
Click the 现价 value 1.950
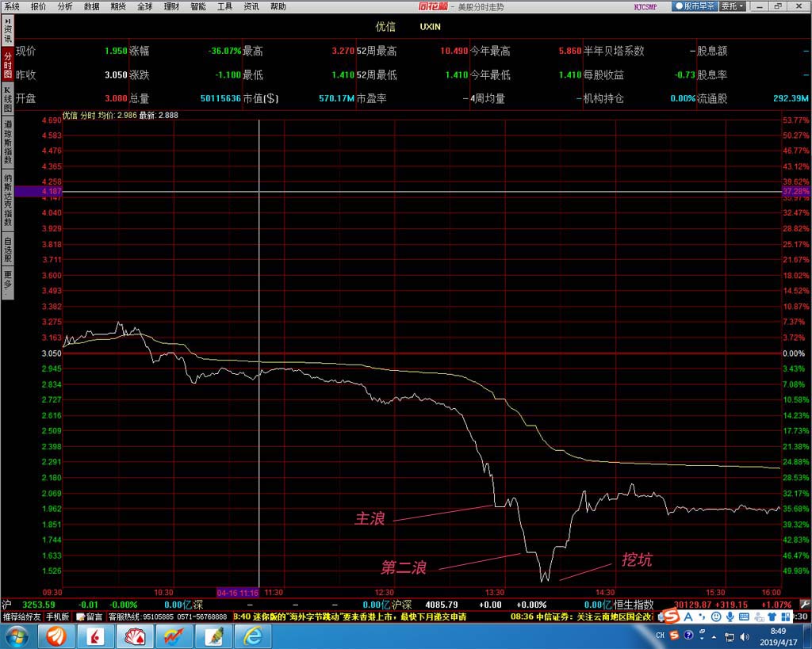pyautogui.click(x=116, y=51)
